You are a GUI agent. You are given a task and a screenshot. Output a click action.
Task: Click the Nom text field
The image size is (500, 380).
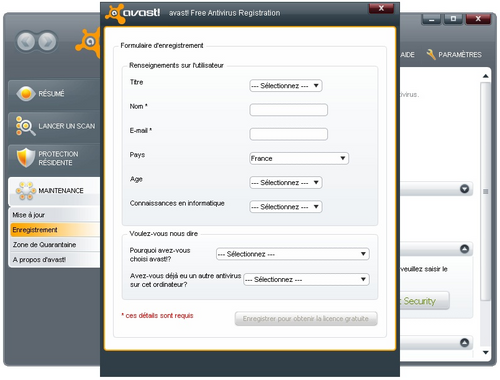pyautogui.click(x=288, y=110)
